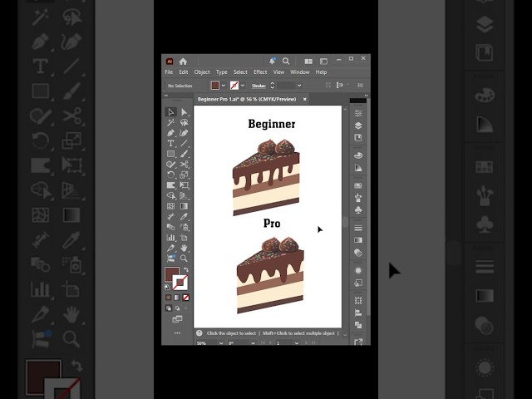Screen dimensions: 532x399
Task: Open the stroke weight dropdown
Action: coord(299,86)
